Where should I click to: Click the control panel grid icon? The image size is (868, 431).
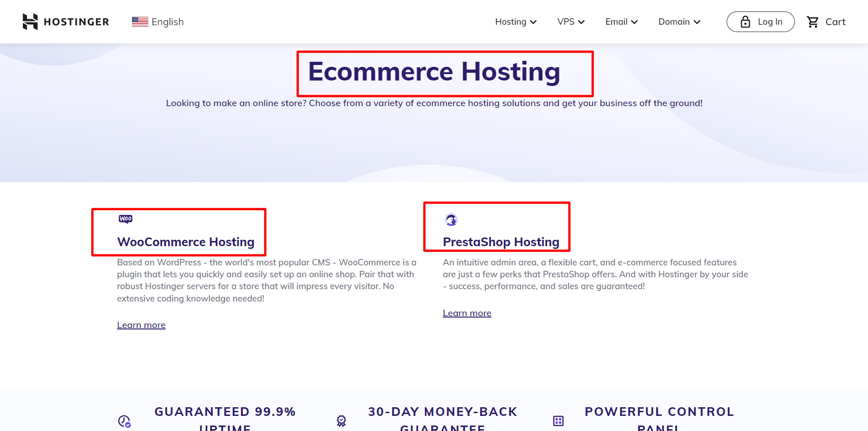(x=558, y=421)
